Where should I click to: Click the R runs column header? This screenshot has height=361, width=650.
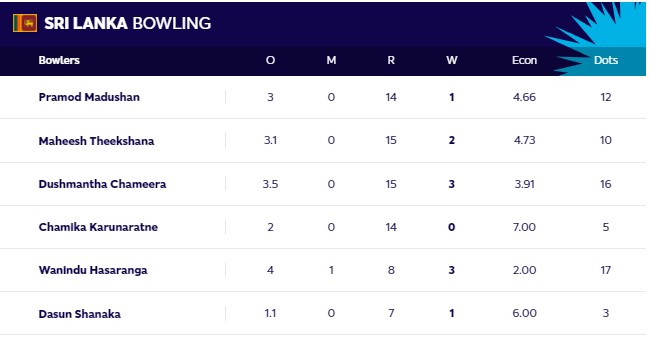coord(391,60)
